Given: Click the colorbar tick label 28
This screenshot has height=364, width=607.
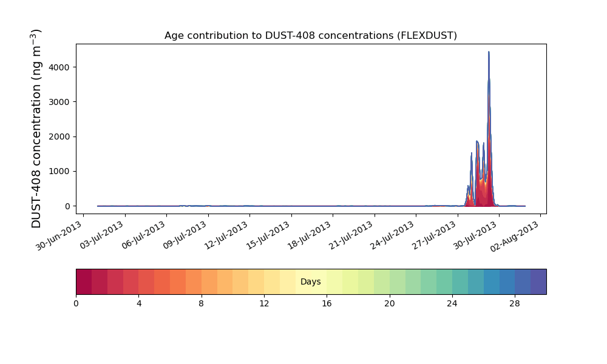Looking at the screenshot, I should (515, 304).
